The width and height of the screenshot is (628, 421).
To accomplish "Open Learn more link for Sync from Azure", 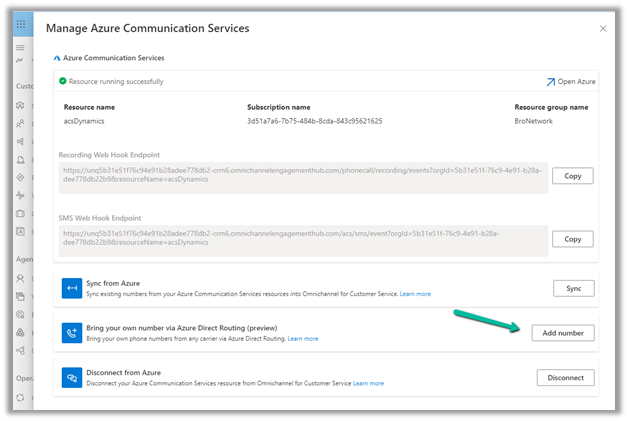I will point(415,294).
